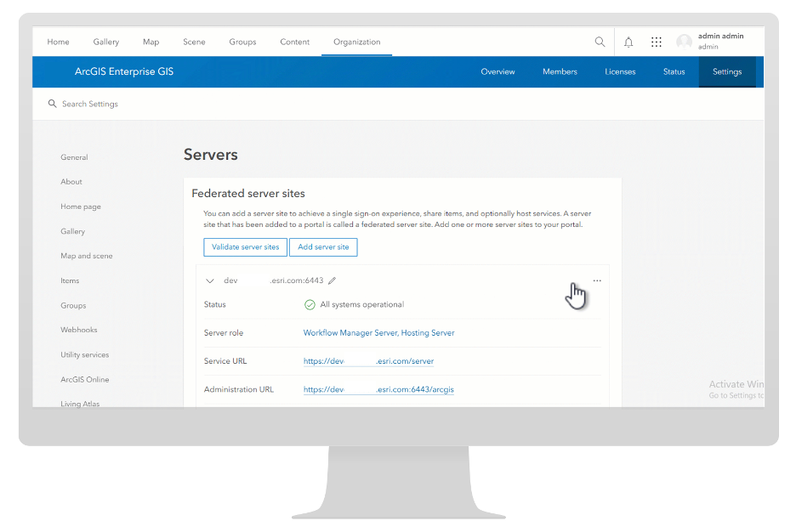This screenshot has width=796, height=532.
Task: Click the Search Settings magnifier icon
Action: (53, 103)
